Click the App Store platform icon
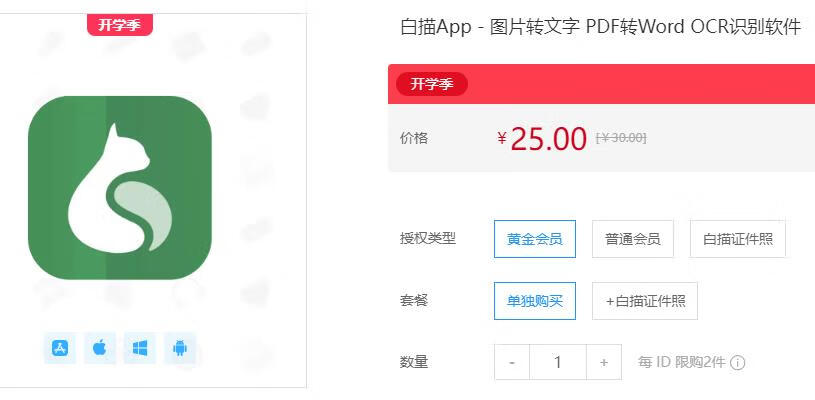The height and width of the screenshot is (400, 815). pyautogui.click(x=60, y=348)
